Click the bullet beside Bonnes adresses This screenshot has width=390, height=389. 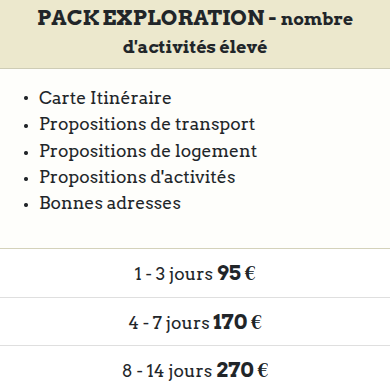(x=26, y=205)
